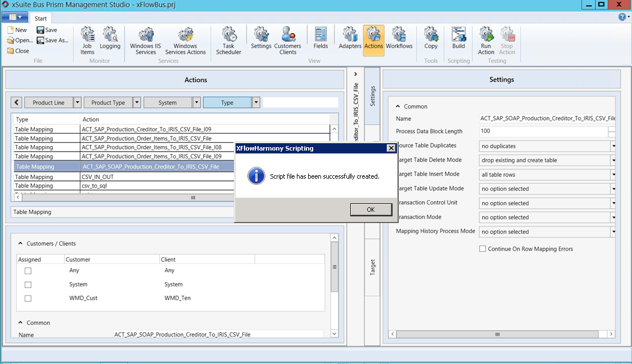Open the Build scripting tool

458,39
